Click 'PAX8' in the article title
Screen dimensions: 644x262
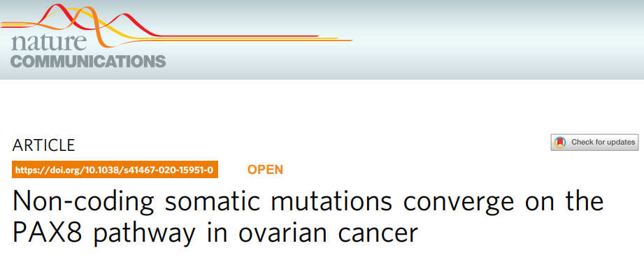[48, 233]
